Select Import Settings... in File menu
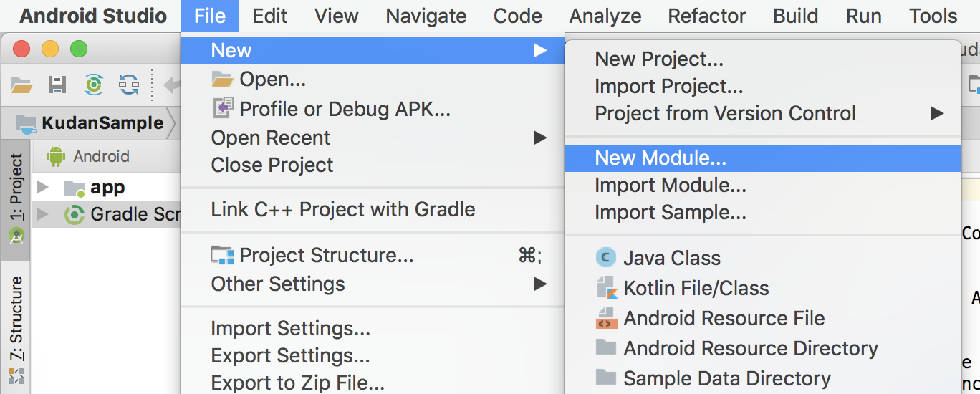The height and width of the screenshot is (394, 980). (x=373, y=328)
